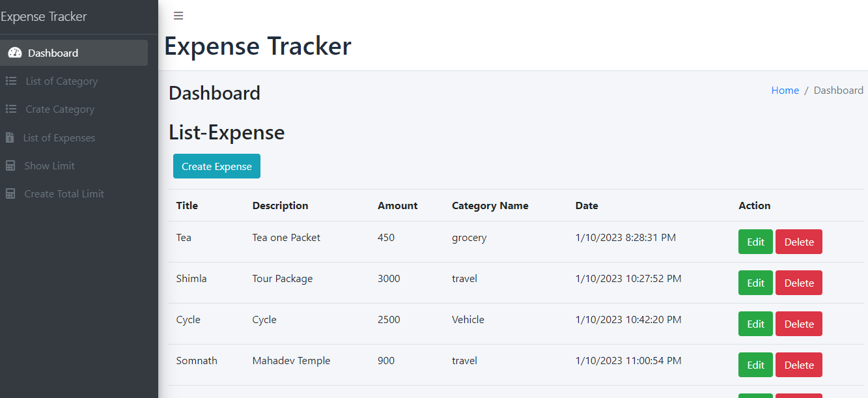Sort by the Amount column header

coord(397,205)
